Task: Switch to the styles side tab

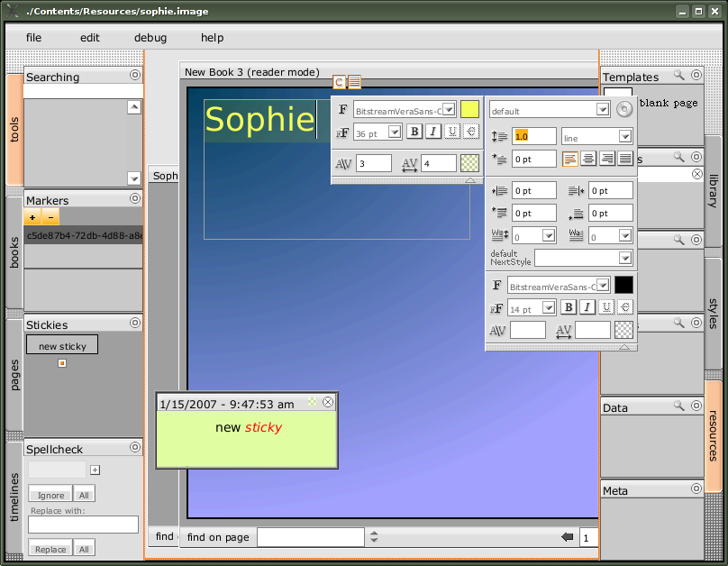Action: pos(714,314)
